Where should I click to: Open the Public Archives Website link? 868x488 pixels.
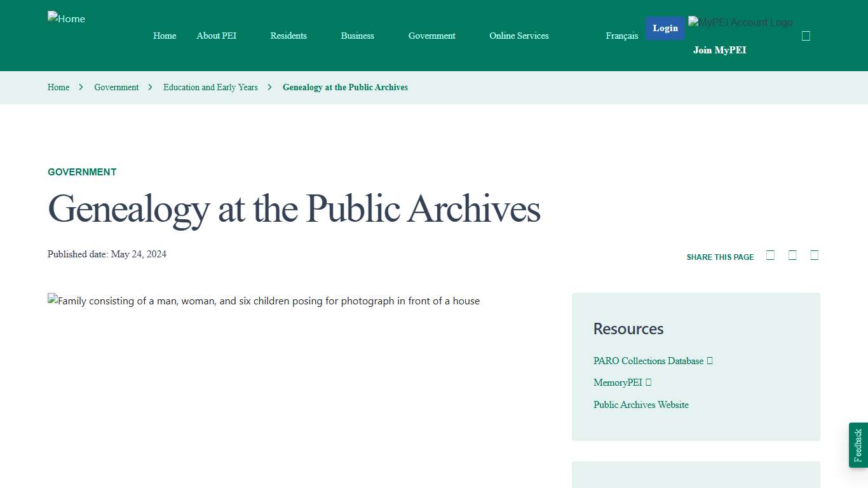click(641, 404)
